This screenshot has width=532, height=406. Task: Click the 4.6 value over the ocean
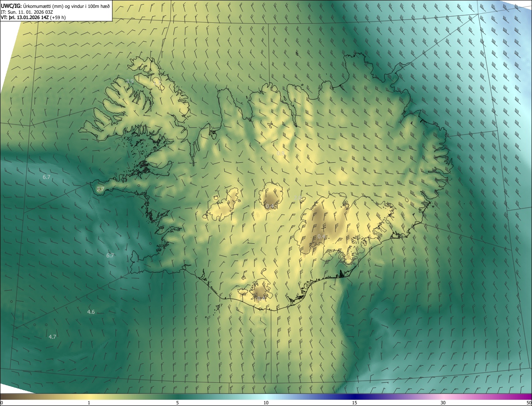tap(91, 312)
